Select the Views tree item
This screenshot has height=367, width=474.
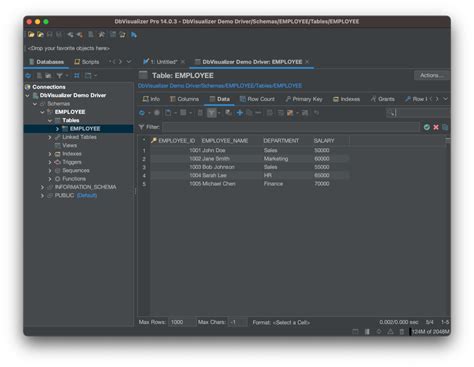click(69, 145)
